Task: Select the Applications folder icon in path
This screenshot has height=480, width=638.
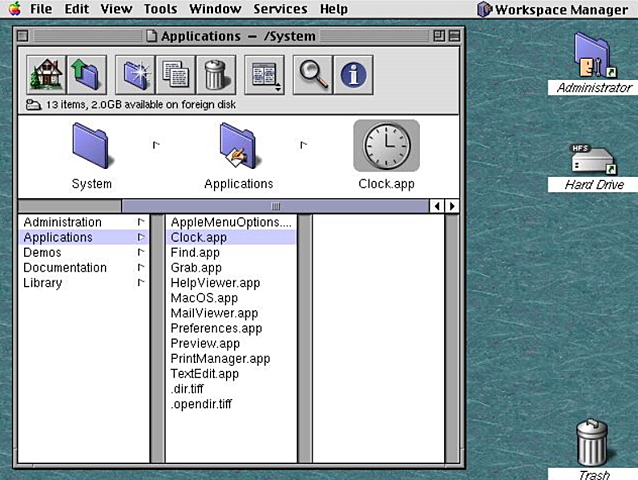Action: [x=238, y=146]
